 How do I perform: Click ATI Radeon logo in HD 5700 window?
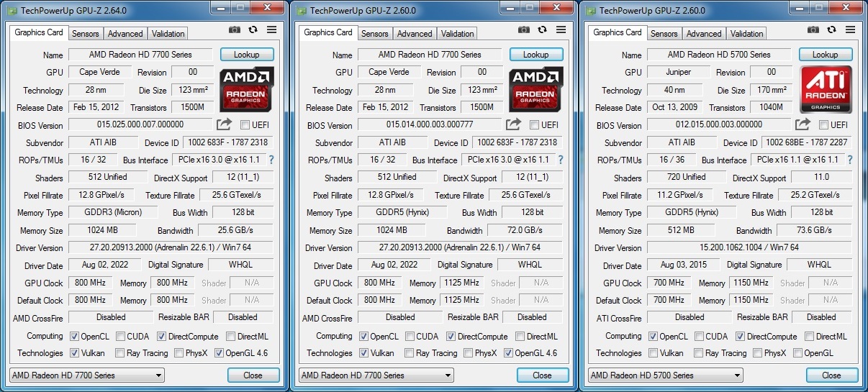(826, 89)
